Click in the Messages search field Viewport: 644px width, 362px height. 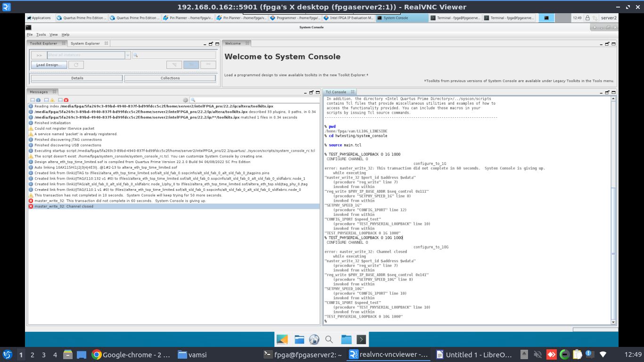255,100
